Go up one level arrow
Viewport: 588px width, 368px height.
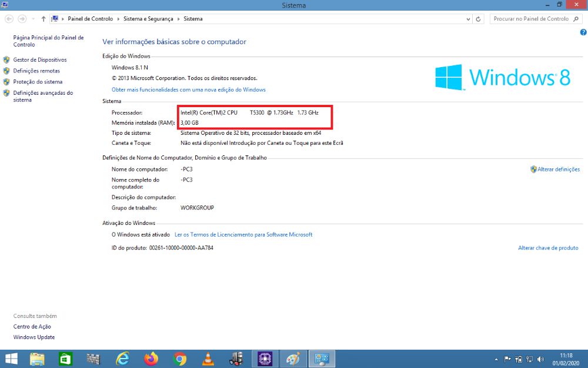coord(44,19)
